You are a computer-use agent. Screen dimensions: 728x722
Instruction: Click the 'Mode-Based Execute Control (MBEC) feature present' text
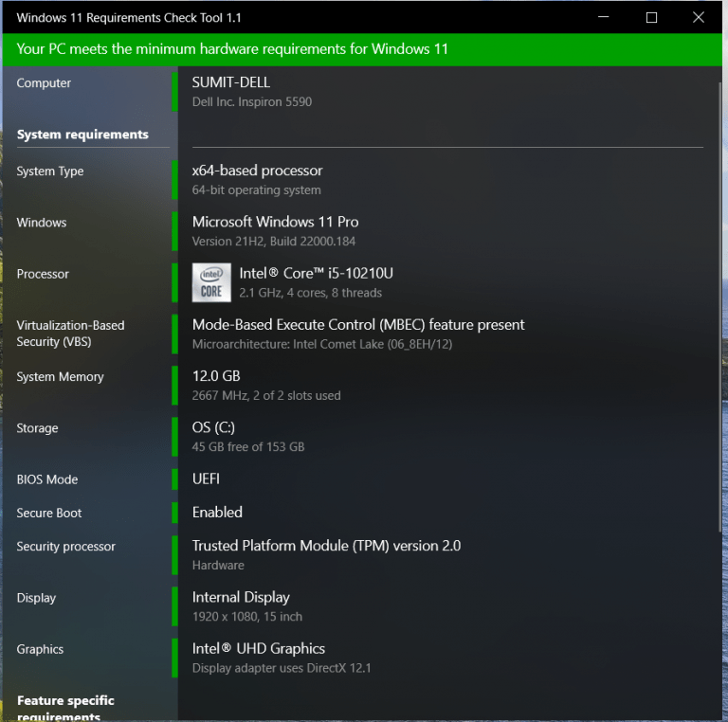[x=358, y=325]
